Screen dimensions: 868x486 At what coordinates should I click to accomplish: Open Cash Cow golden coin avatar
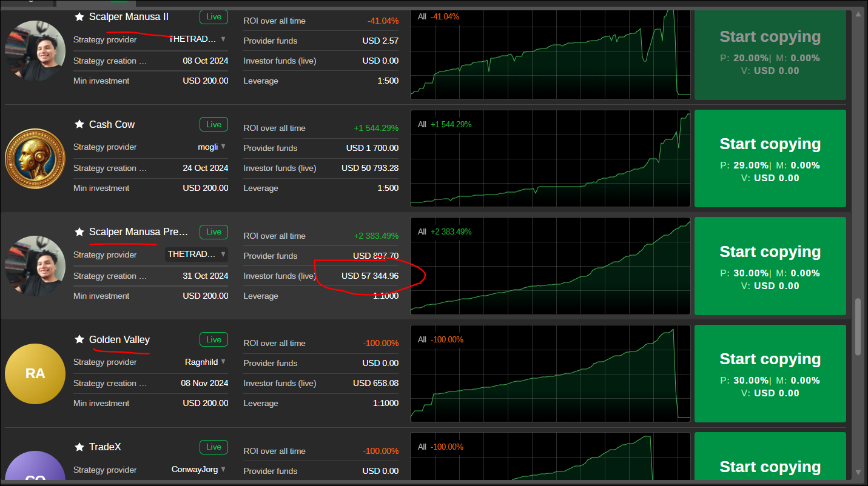[x=35, y=159]
